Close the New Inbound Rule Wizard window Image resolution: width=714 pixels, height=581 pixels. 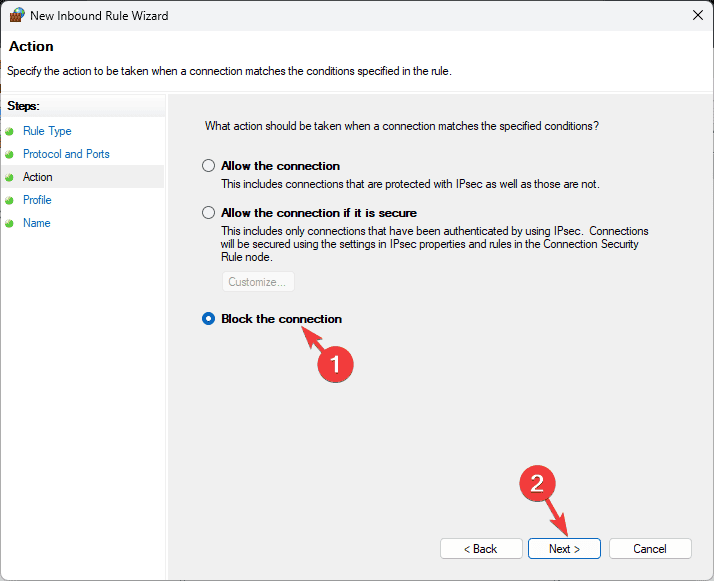coord(698,15)
